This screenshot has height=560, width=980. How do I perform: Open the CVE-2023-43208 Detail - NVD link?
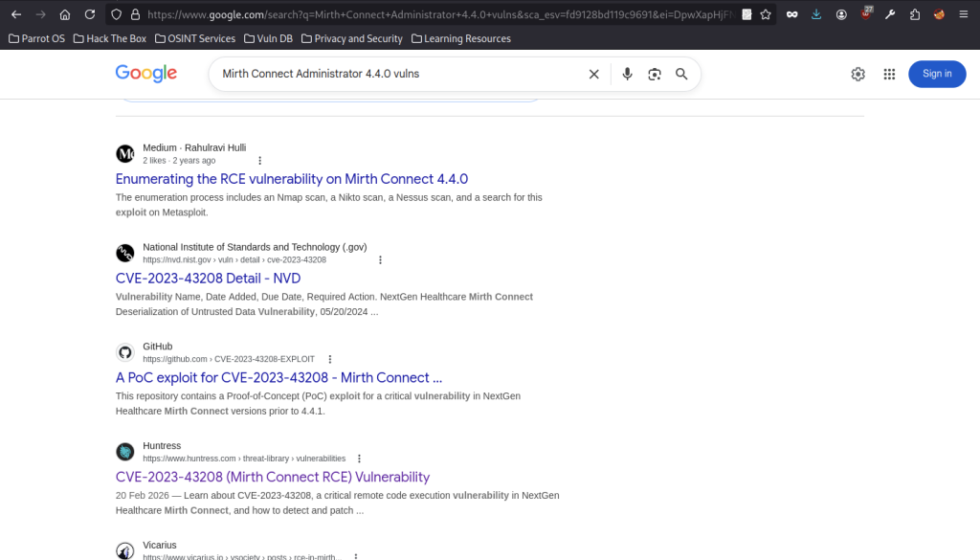pyautogui.click(x=208, y=279)
